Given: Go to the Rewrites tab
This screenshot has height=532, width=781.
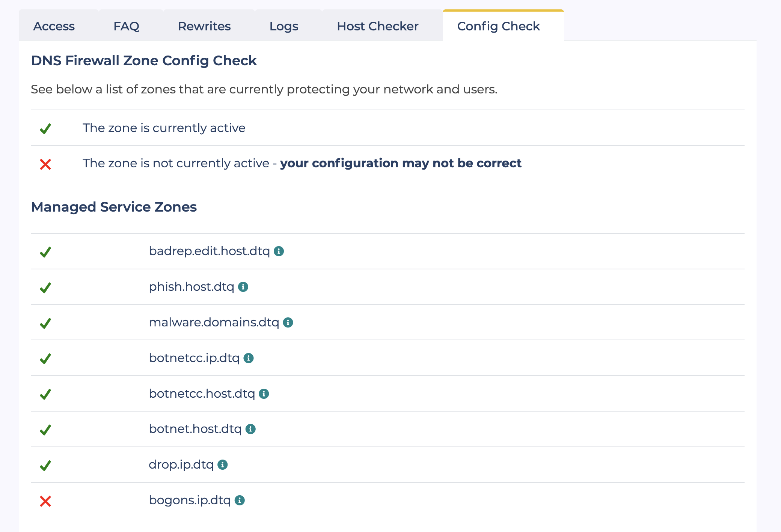Looking at the screenshot, I should pyautogui.click(x=204, y=26).
